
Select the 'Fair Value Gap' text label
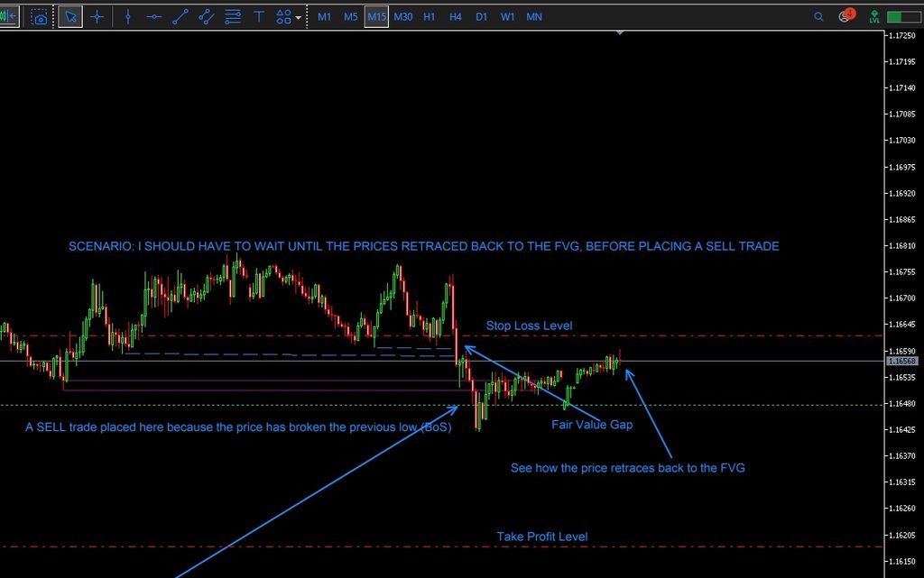tap(592, 425)
